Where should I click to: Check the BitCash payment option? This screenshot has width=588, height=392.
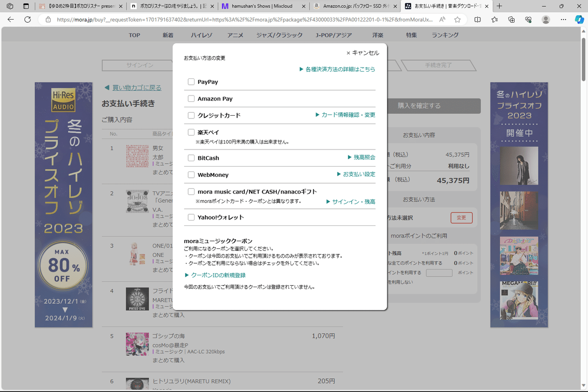pos(191,158)
